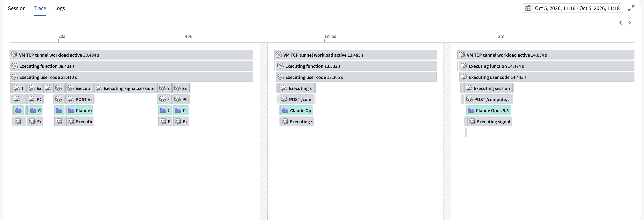Click the Claude Op span in the middle group
This screenshot has width=644, height=220.
pyautogui.click(x=297, y=110)
